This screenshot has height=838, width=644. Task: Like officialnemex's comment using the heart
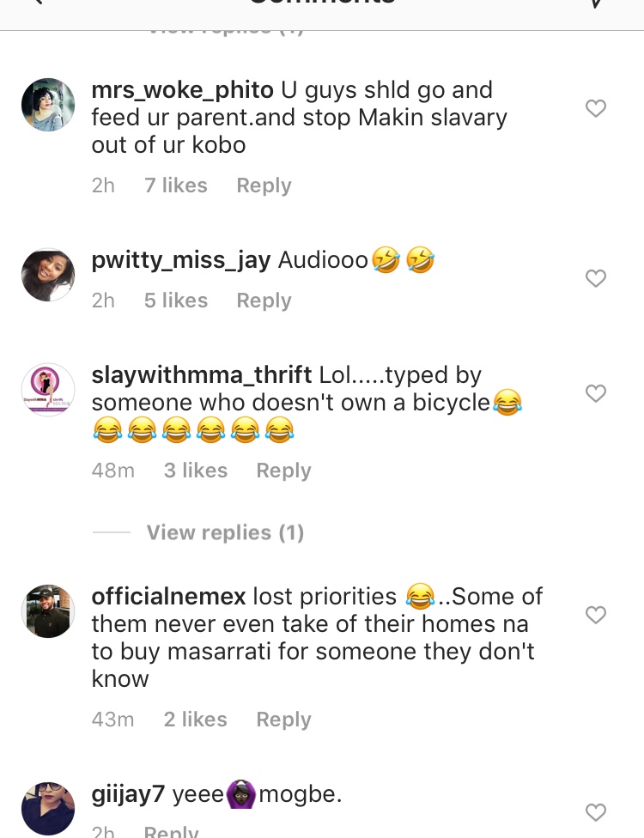click(595, 615)
